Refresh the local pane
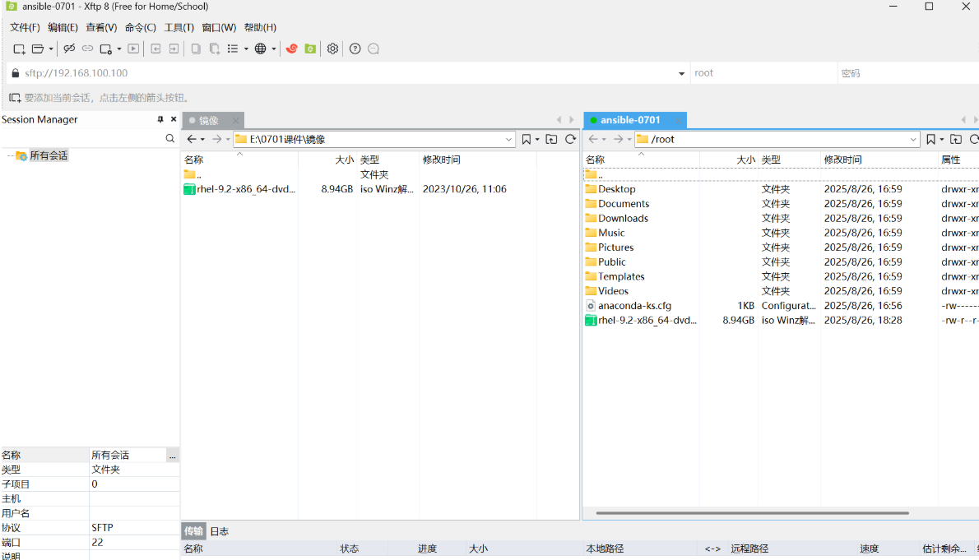This screenshot has width=979, height=560. click(x=571, y=139)
